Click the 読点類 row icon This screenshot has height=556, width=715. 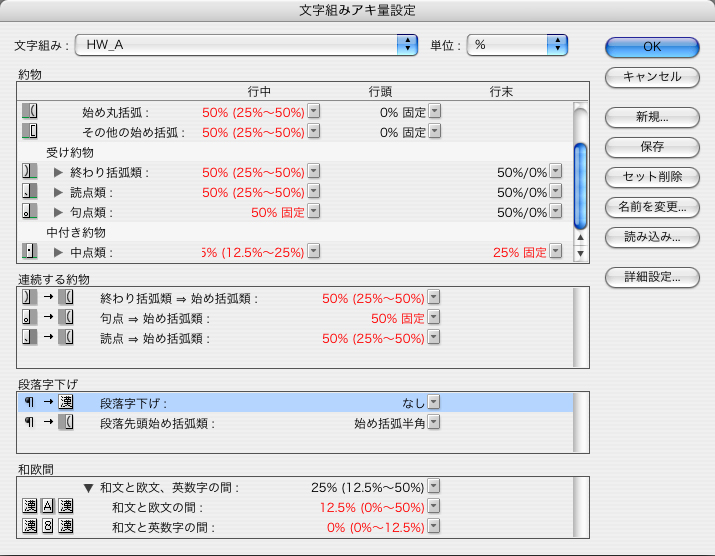point(30,191)
